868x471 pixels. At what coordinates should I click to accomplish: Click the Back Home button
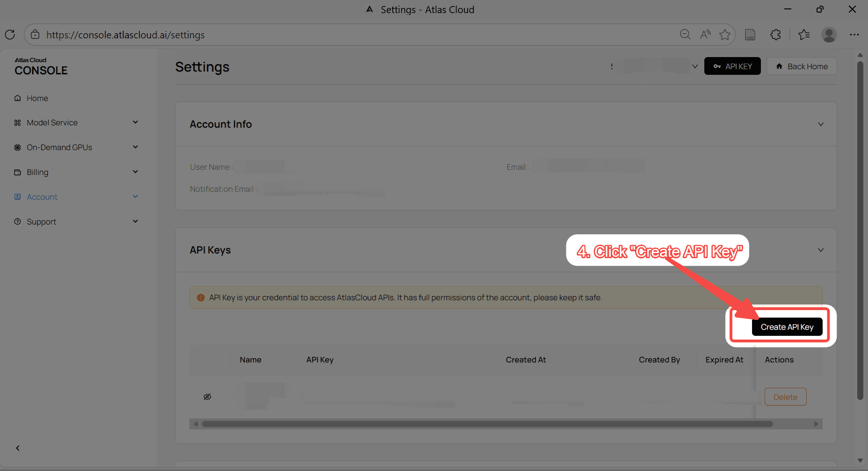[802, 66]
